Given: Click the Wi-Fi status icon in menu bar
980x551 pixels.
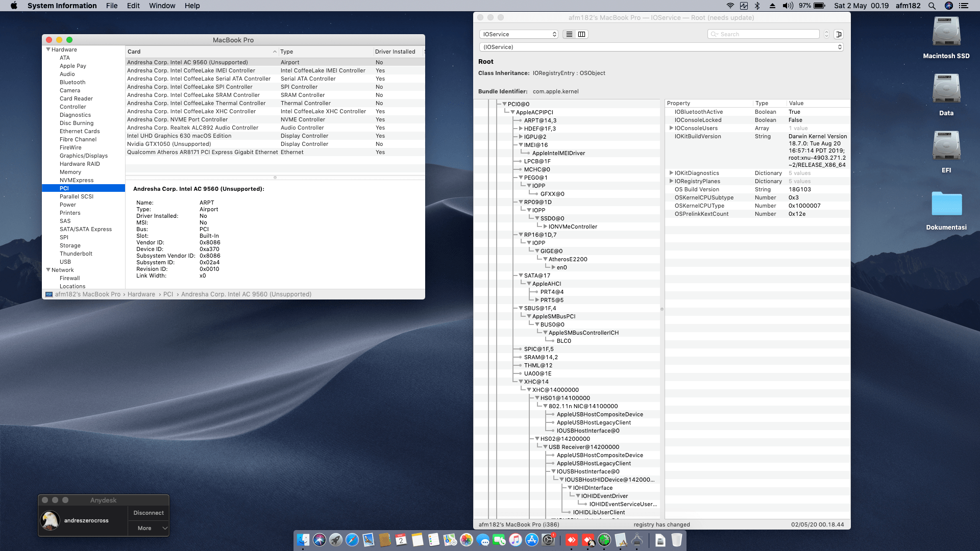Looking at the screenshot, I should 730,6.
